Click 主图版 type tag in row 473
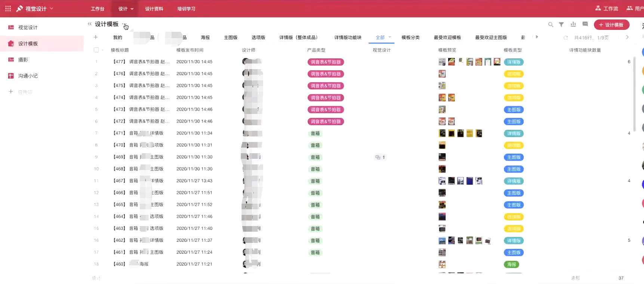644x287 pixels. pyautogui.click(x=514, y=110)
